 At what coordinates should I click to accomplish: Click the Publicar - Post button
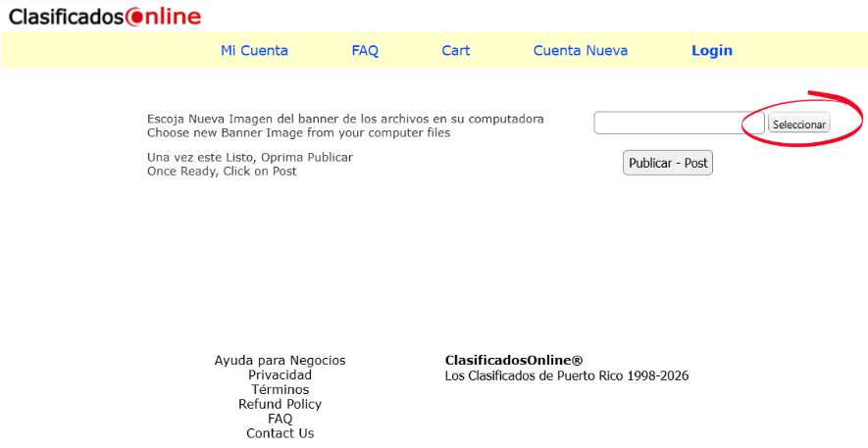[x=668, y=163]
